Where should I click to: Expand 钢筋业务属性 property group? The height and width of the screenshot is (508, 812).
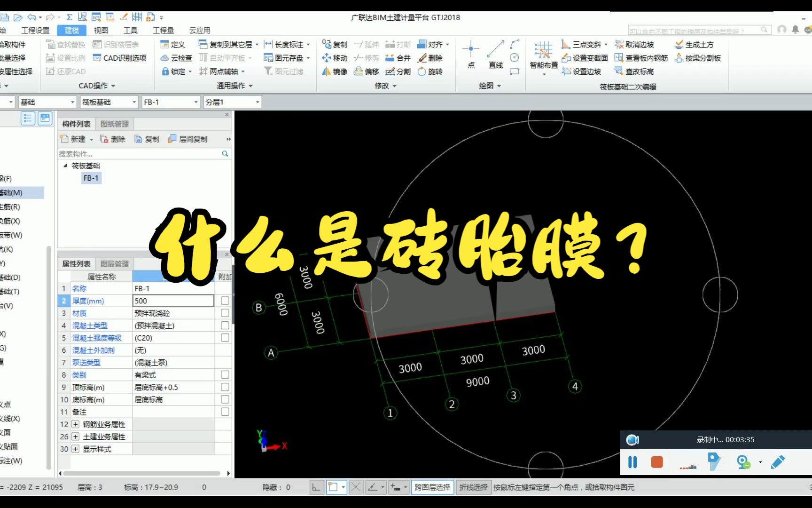click(x=75, y=424)
